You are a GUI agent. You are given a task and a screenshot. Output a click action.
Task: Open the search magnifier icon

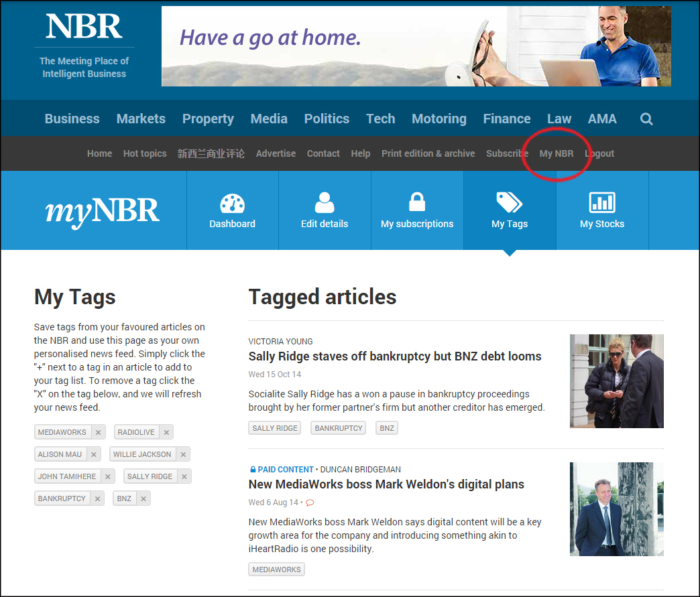point(646,119)
